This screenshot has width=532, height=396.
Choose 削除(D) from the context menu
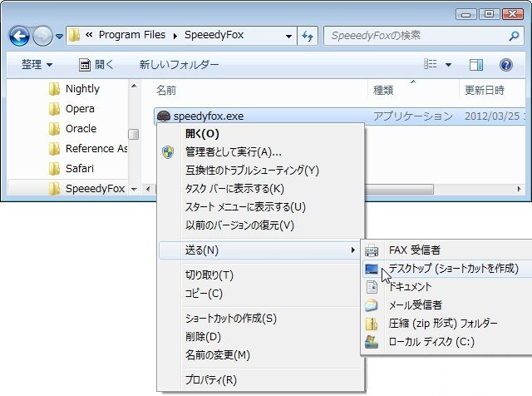[x=260, y=337]
